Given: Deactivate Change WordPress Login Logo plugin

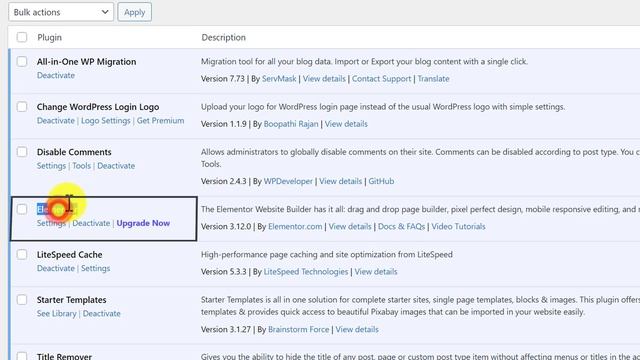Looking at the screenshot, I should coord(56,120).
